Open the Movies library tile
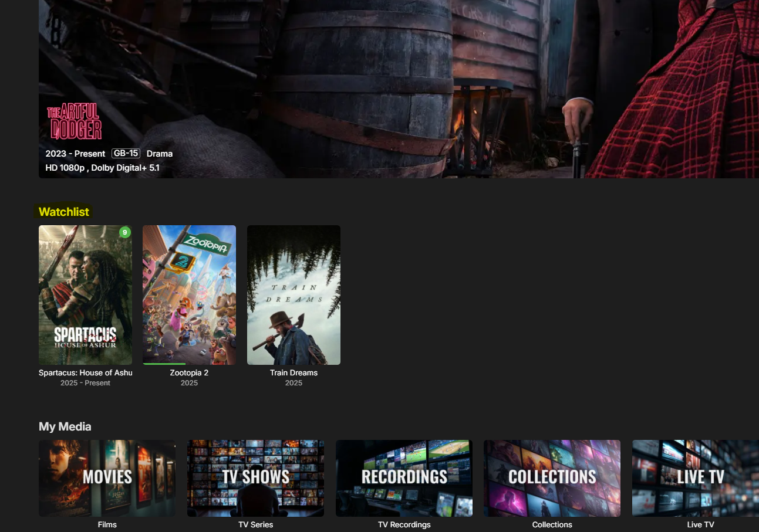The image size is (759, 532). (107, 478)
